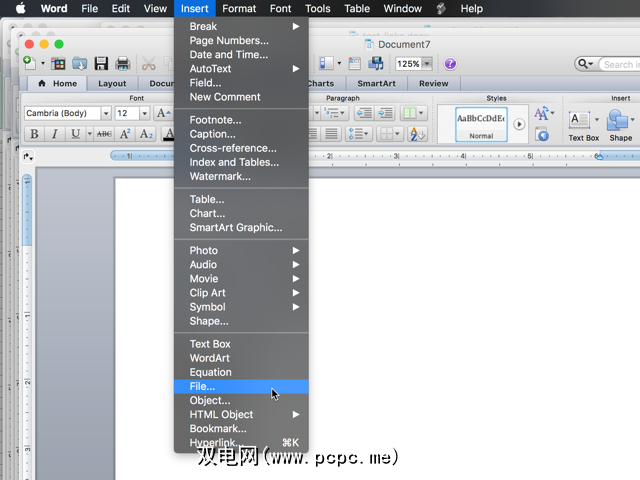The image size is (640, 480).
Task: Choose Equation menu item
Action: click(241, 372)
